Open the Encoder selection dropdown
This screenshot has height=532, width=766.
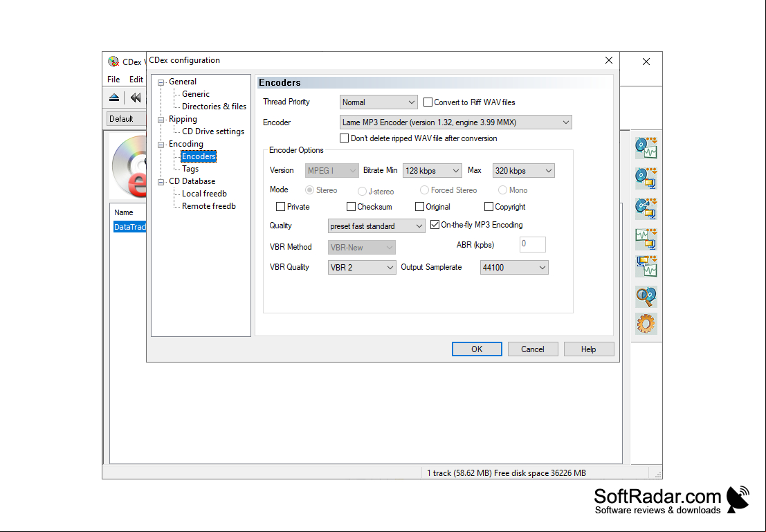pos(456,122)
